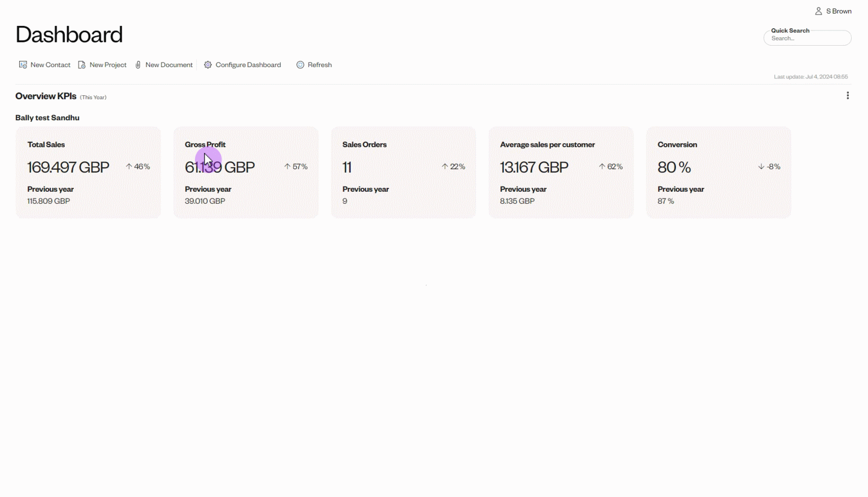This screenshot has height=497, width=868.
Task: Click the S Brown account link
Action: click(838, 11)
